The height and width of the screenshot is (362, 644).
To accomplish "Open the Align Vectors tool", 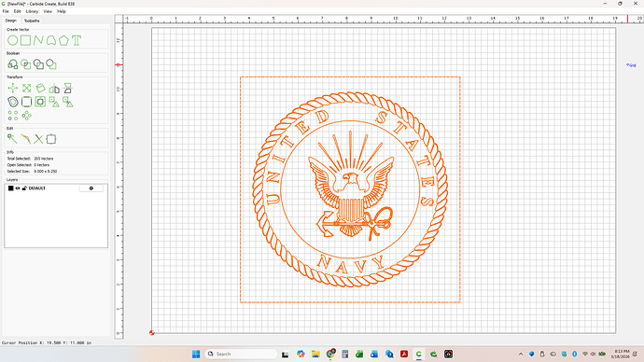I will click(54, 102).
